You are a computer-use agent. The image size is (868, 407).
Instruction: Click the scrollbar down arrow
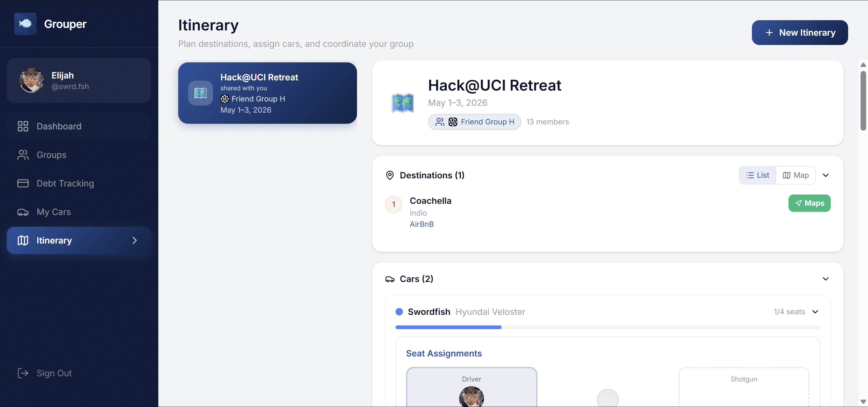click(x=863, y=401)
